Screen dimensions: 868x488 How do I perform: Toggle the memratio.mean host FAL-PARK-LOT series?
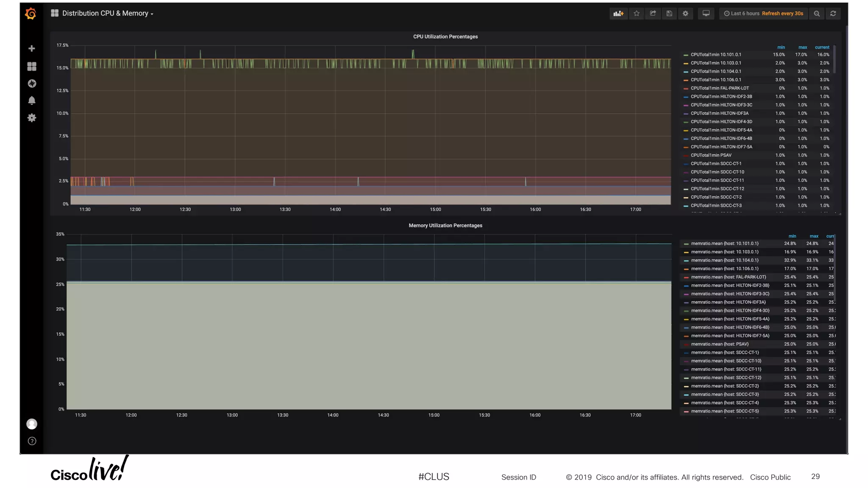click(x=728, y=277)
